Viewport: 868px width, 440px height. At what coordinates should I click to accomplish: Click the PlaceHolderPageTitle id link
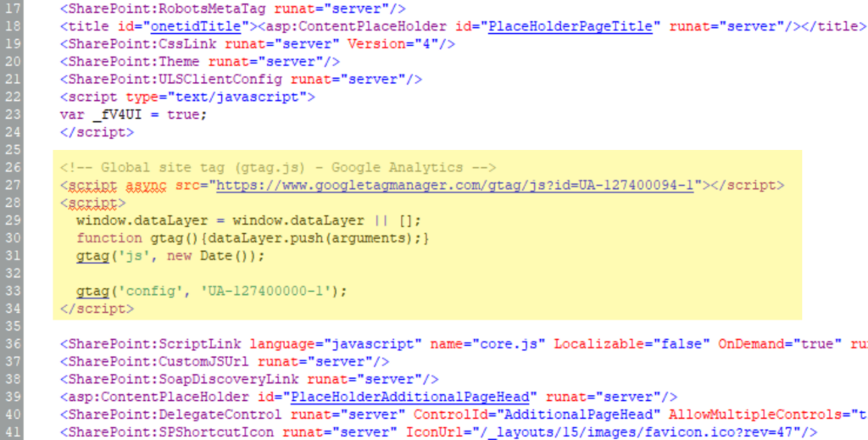point(570,26)
